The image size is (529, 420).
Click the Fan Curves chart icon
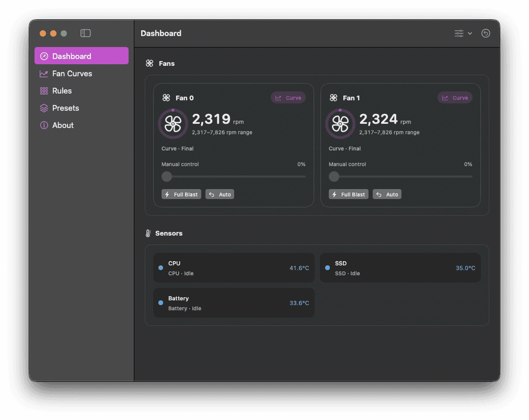pyautogui.click(x=44, y=74)
